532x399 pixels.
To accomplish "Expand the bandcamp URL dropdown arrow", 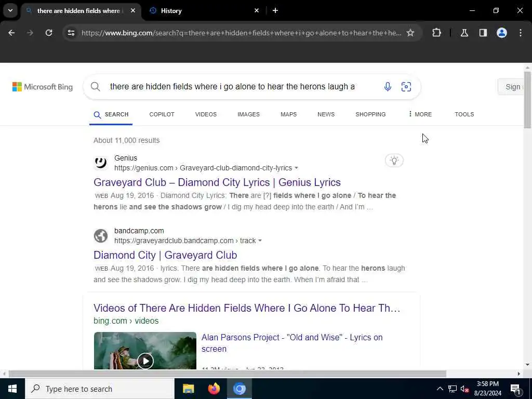I will point(260,241).
